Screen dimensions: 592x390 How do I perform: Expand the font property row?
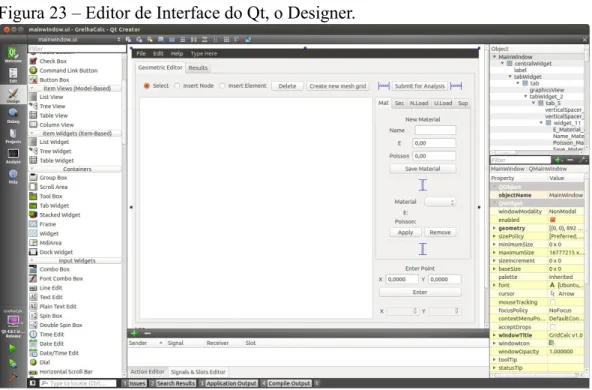tap(494, 285)
